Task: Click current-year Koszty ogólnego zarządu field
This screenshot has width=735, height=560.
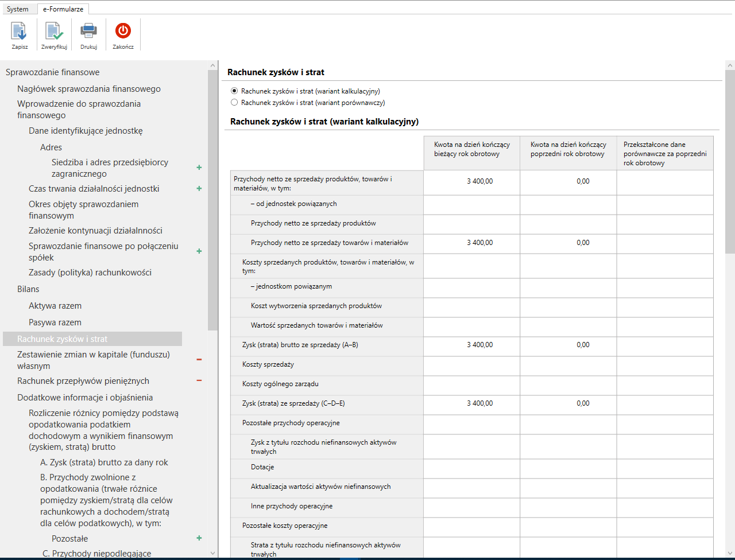Action: 472,385
